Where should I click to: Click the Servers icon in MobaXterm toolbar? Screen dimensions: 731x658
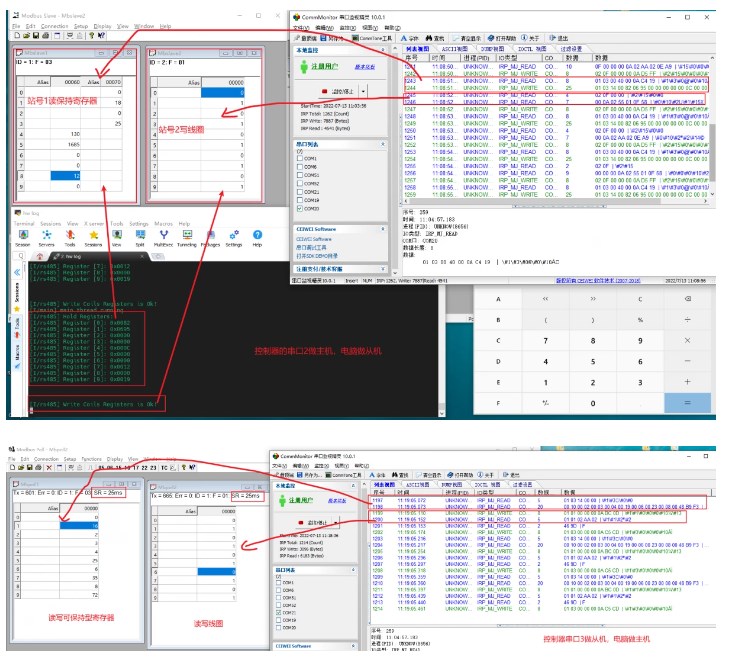46,234
